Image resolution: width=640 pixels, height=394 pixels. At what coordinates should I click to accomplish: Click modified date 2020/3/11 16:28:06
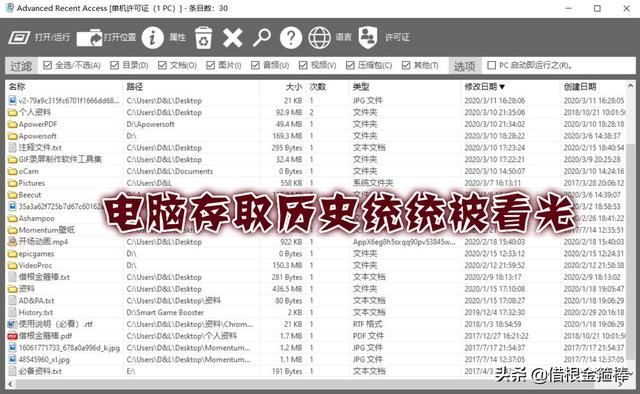click(495, 100)
